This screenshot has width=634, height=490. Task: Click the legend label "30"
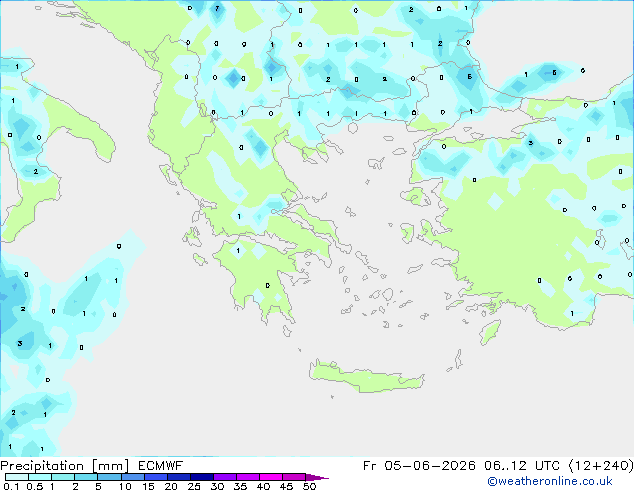click(217, 486)
